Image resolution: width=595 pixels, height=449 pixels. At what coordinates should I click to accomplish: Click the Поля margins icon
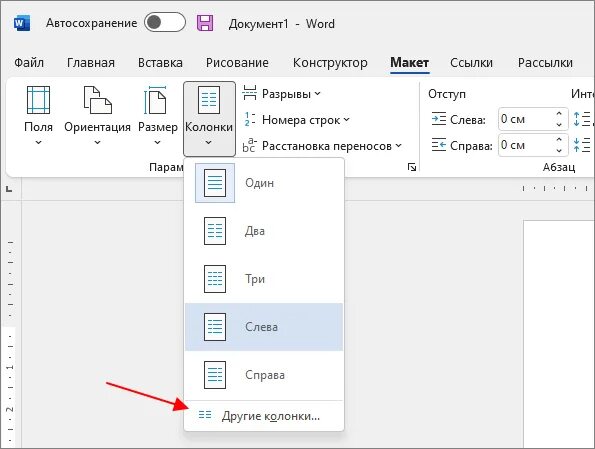(x=38, y=100)
